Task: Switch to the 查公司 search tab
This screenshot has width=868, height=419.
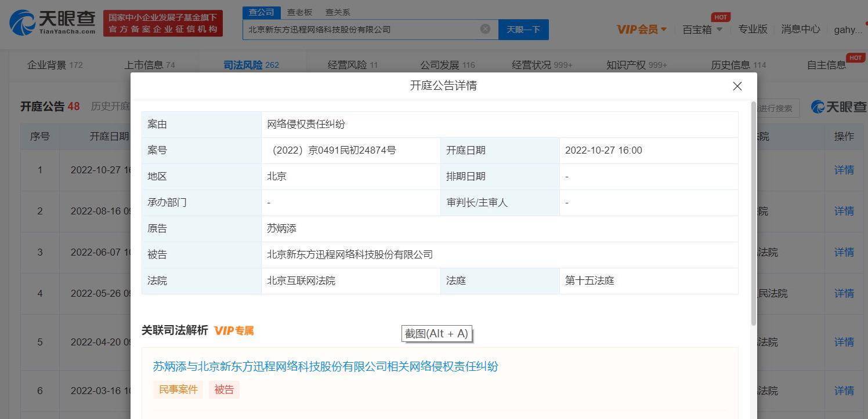Action: click(262, 12)
